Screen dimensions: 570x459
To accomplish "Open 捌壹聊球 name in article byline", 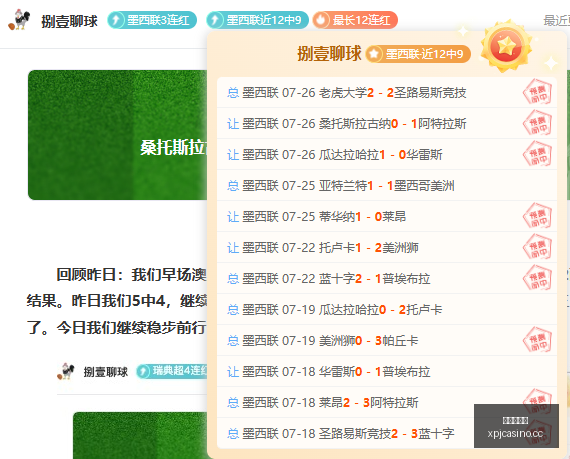I will (106, 372).
